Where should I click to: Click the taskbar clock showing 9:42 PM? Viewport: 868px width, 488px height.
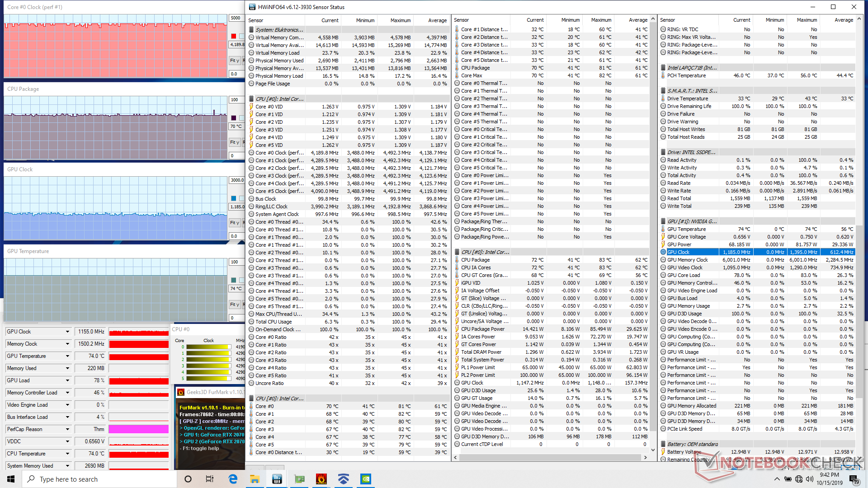pos(829,479)
